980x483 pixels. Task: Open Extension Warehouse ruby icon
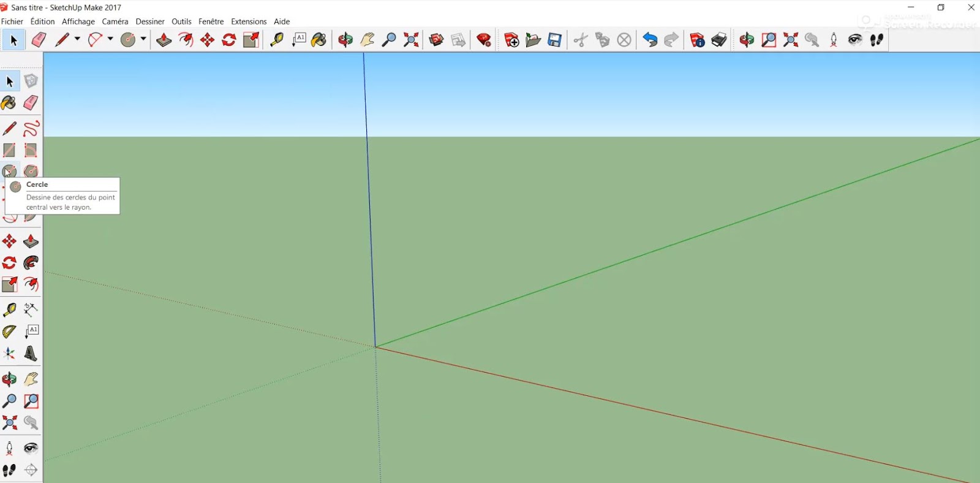[484, 40]
